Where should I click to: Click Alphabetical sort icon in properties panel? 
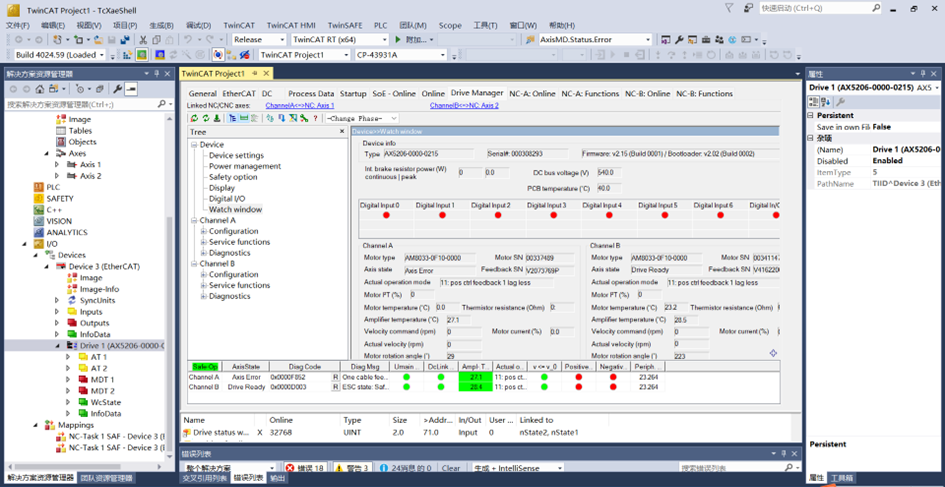pyautogui.click(x=825, y=101)
